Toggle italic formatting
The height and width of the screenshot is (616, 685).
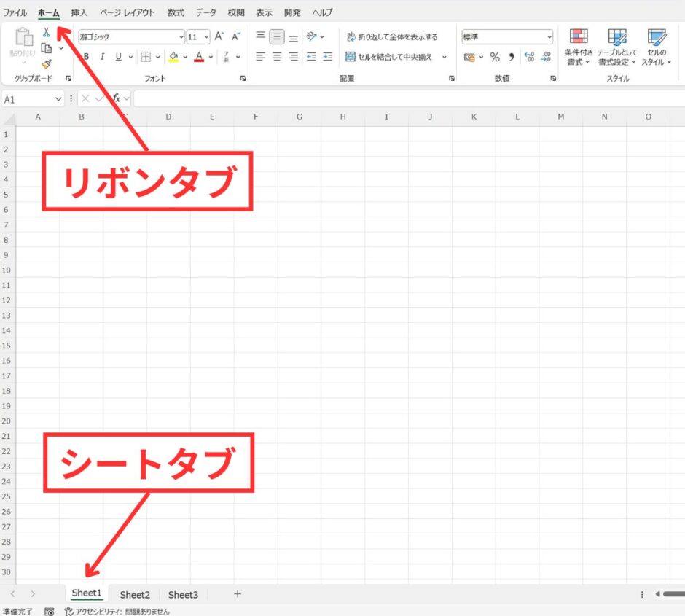coord(102,56)
